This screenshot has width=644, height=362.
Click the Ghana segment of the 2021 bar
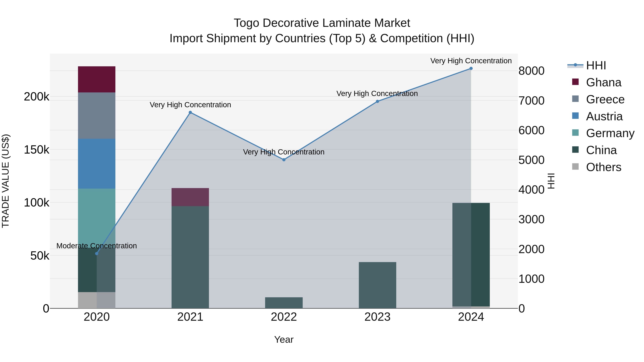(190, 197)
